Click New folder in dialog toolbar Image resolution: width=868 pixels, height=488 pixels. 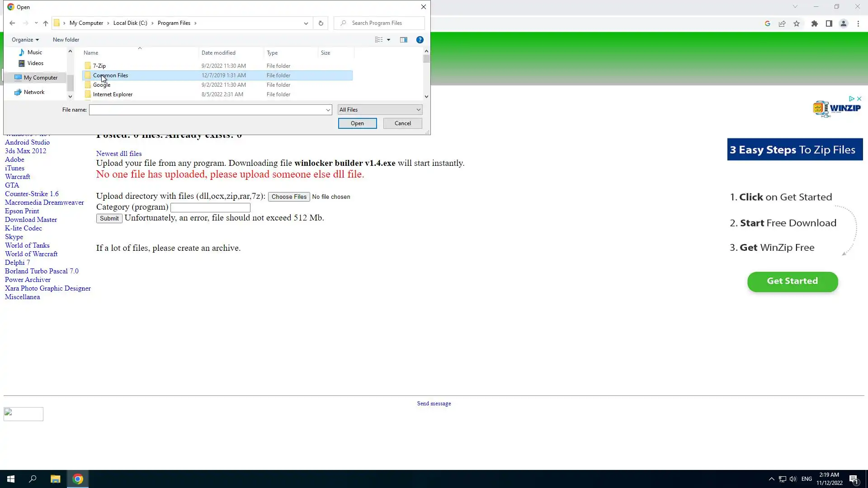point(66,40)
